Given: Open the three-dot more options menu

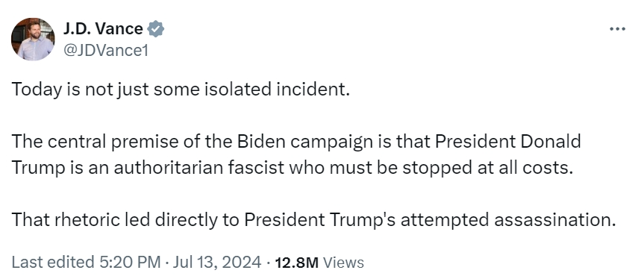Looking at the screenshot, I should (x=617, y=29).
